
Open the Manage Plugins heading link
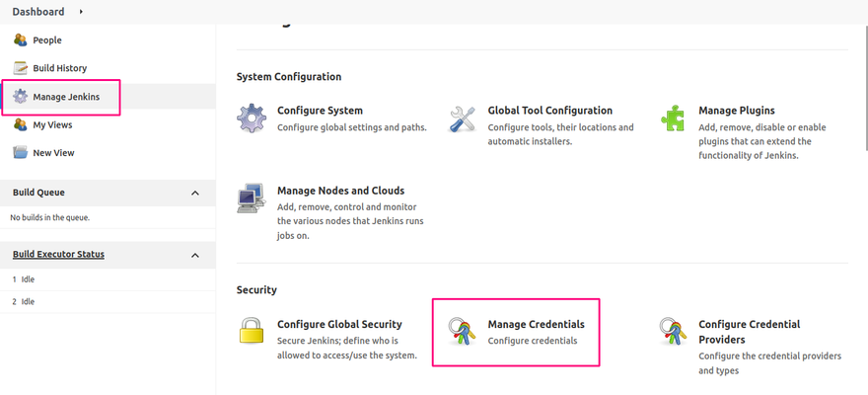(x=737, y=111)
